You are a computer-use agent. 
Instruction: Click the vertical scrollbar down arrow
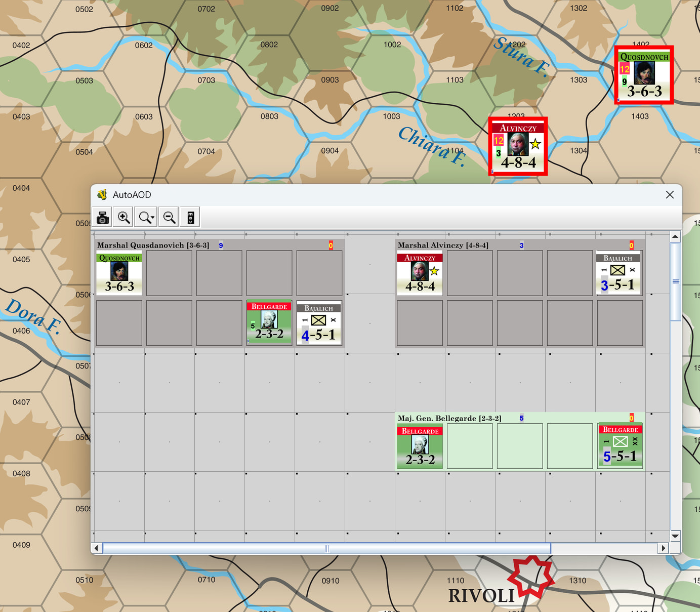[x=675, y=536]
